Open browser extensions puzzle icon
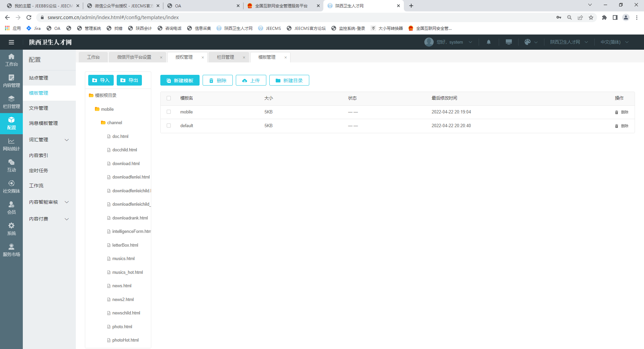 click(x=604, y=17)
